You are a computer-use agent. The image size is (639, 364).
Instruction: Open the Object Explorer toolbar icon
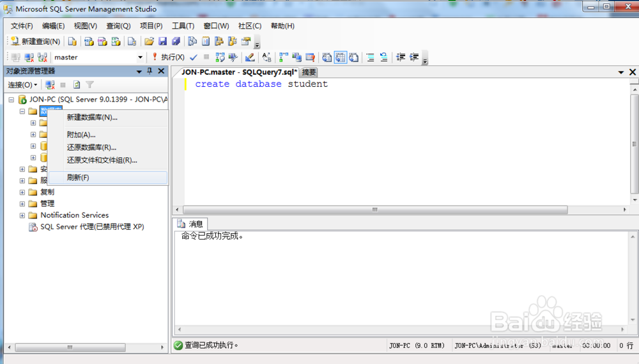pos(219,41)
